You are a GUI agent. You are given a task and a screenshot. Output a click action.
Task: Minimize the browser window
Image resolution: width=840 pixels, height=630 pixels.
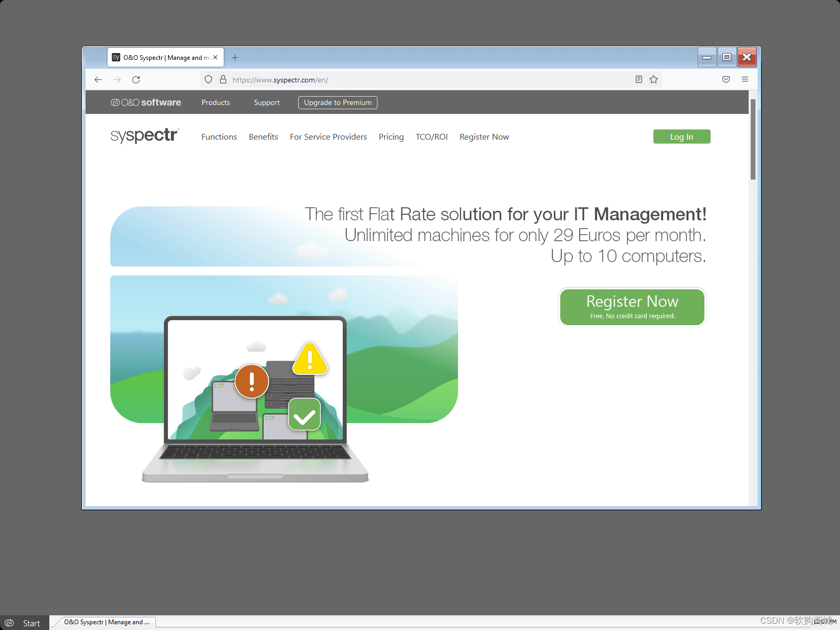[707, 57]
